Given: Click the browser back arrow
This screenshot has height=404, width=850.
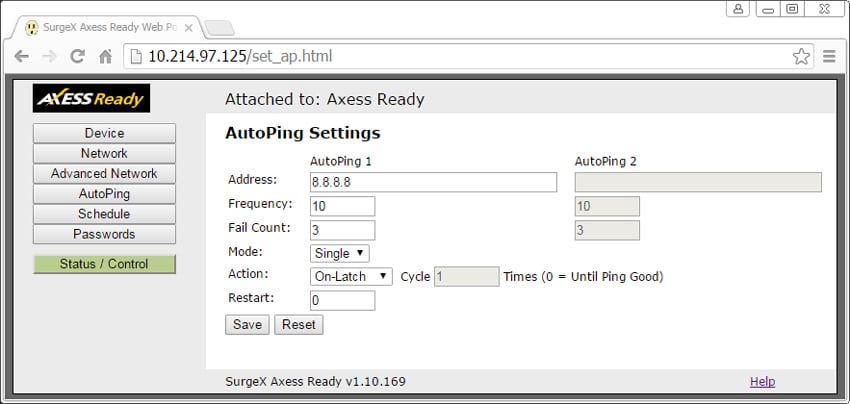Looking at the screenshot, I should [21, 56].
